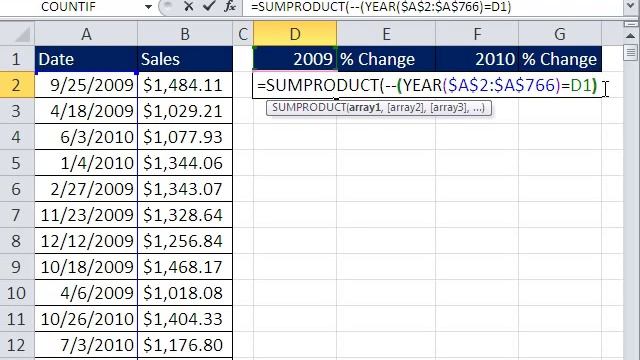Screen dimensions: 640x360
Task: Click [array2] in the function tooltip
Action: 405,107
